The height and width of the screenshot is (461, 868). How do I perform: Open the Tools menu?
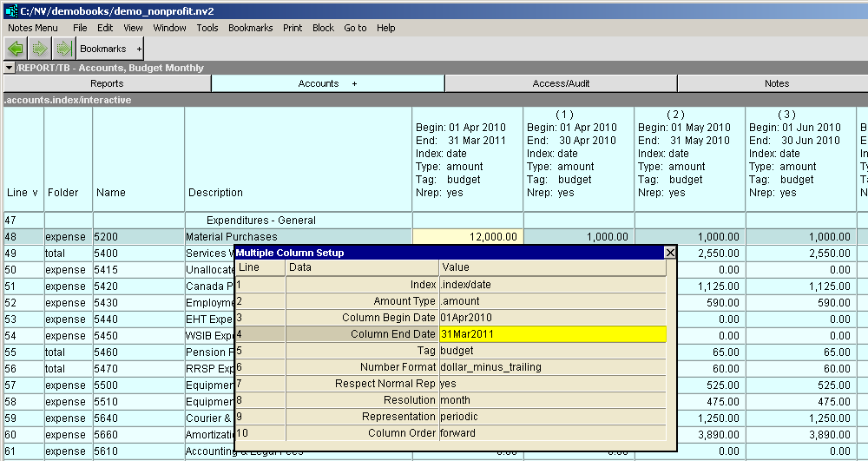pos(207,28)
